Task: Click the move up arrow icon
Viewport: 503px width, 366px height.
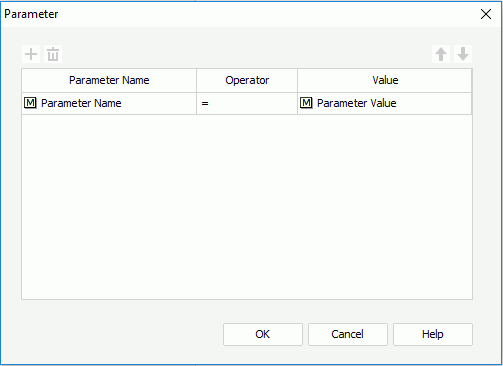Action: point(441,54)
